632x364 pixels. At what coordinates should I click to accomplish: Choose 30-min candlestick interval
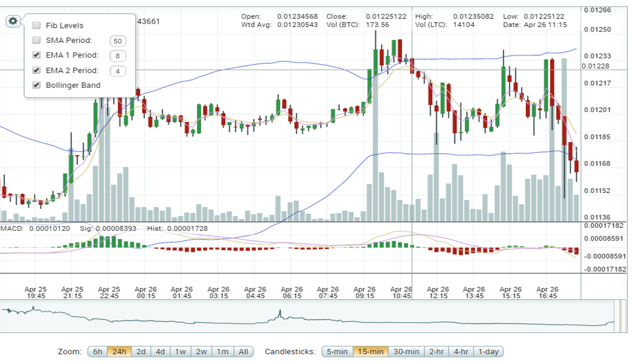tap(406, 352)
